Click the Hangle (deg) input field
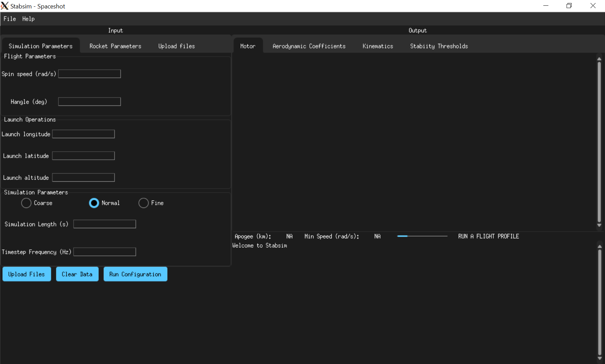 click(x=90, y=102)
